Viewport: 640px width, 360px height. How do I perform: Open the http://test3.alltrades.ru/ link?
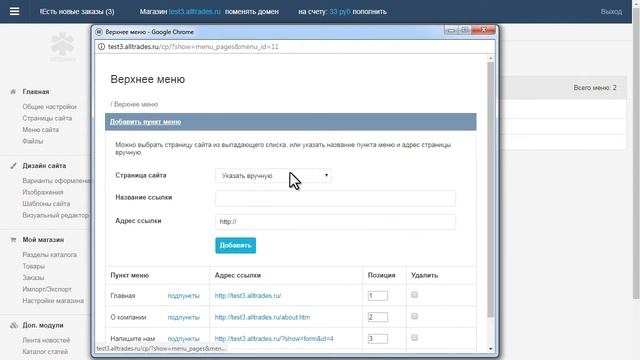pyautogui.click(x=248, y=296)
